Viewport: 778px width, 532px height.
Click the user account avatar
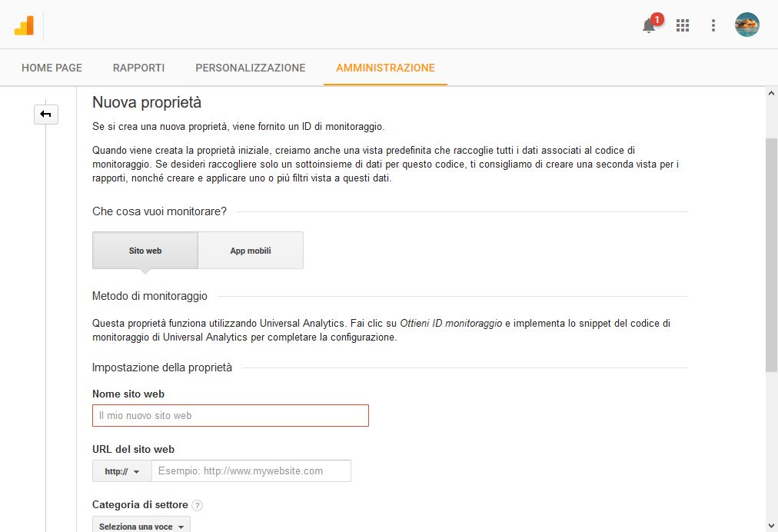746,25
